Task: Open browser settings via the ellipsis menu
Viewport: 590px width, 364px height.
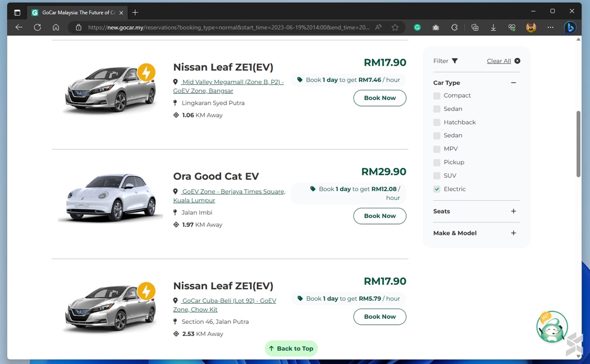Action: (550, 28)
